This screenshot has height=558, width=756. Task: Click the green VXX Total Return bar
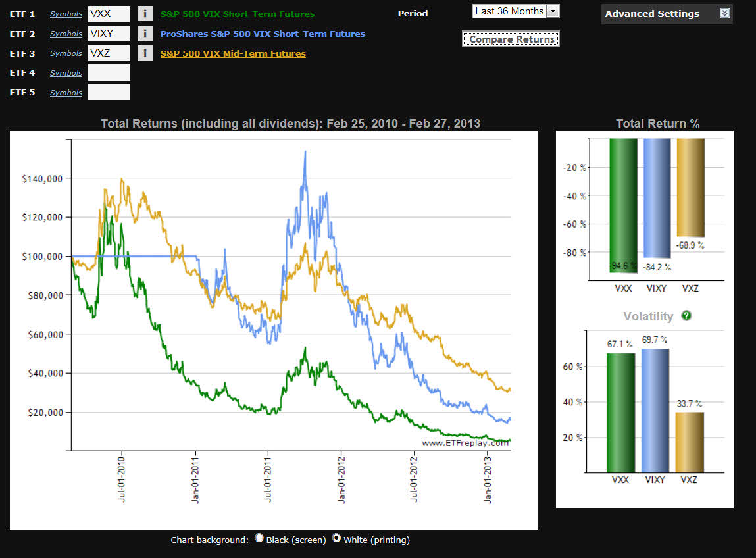623,204
